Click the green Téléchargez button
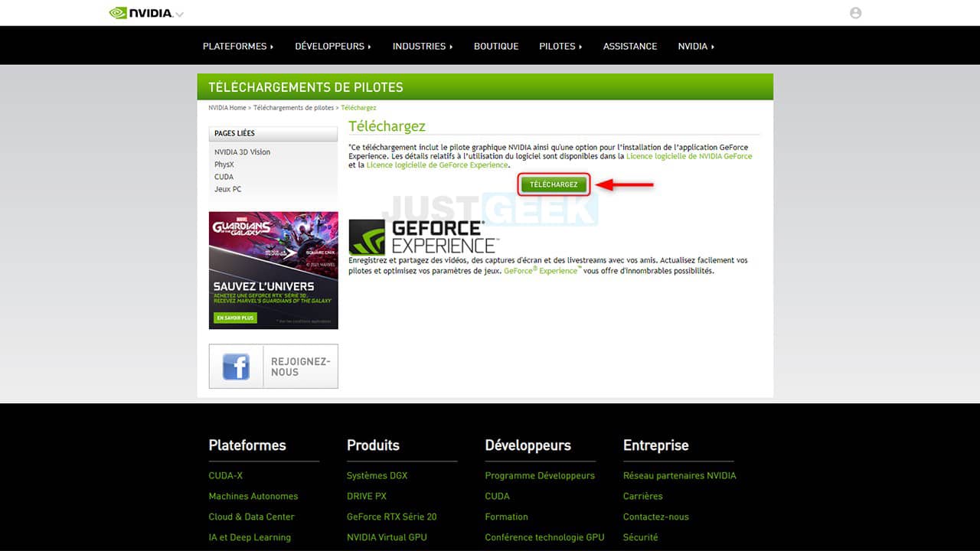Screen dimensions: 980x551 (x=554, y=184)
